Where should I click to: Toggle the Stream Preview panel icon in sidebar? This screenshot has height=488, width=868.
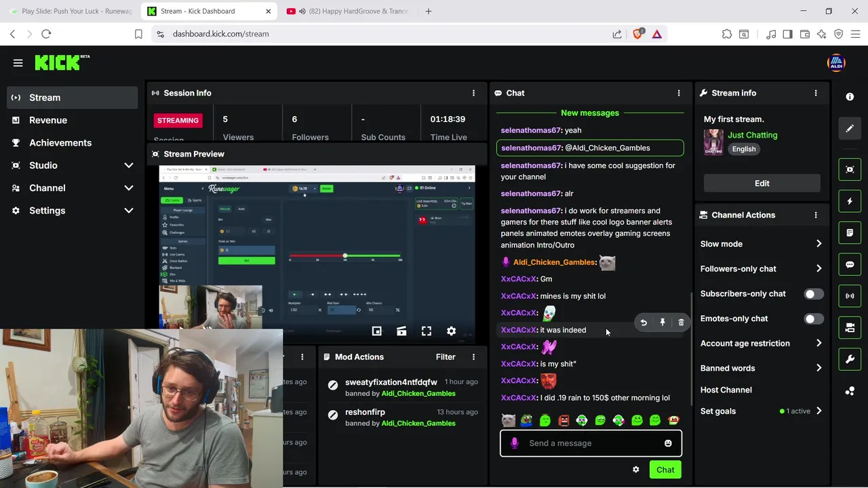coord(850,169)
